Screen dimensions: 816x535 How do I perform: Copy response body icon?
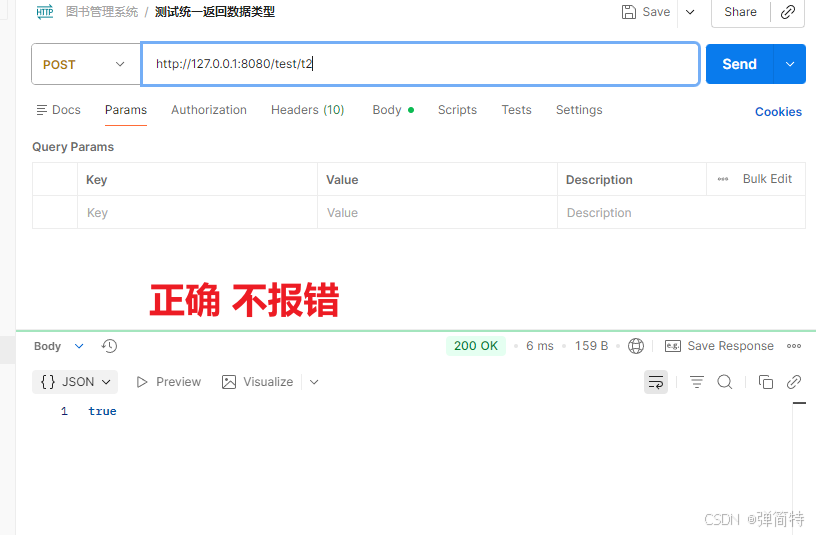pyautogui.click(x=766, y=382)
